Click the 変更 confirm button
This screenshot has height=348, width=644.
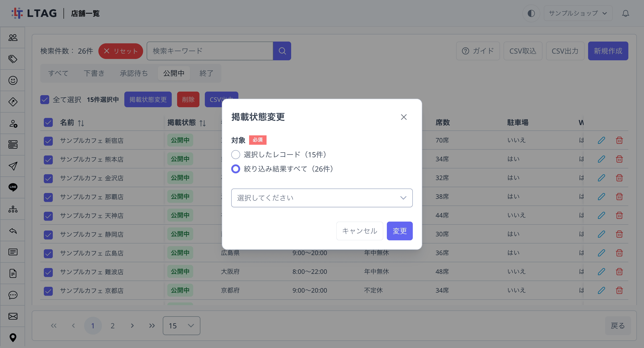tap(400, 231)
